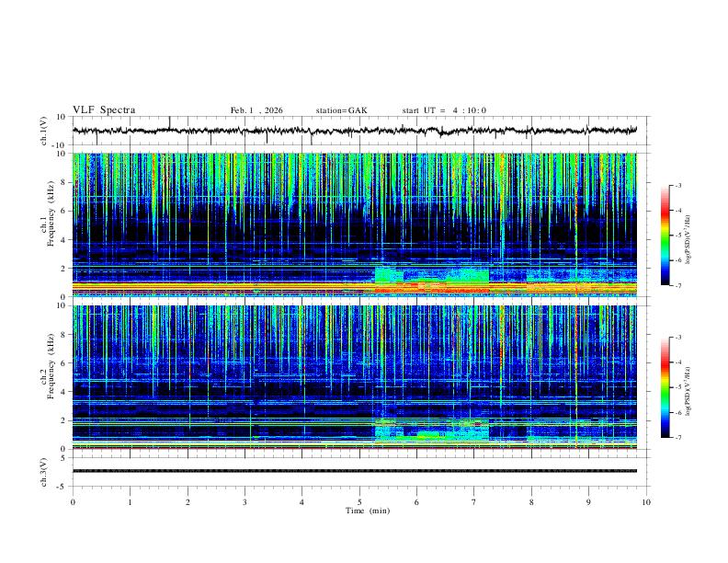This screenshot has width=728, height=563.
Task: Click the "1" tick on Time axis
Action: pos(130,502)
